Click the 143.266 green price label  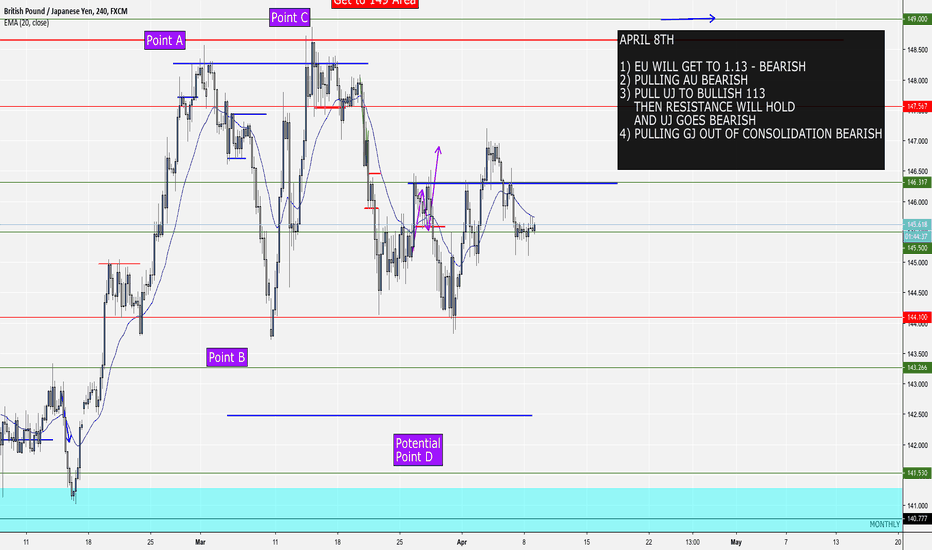(x=917, y=367)
